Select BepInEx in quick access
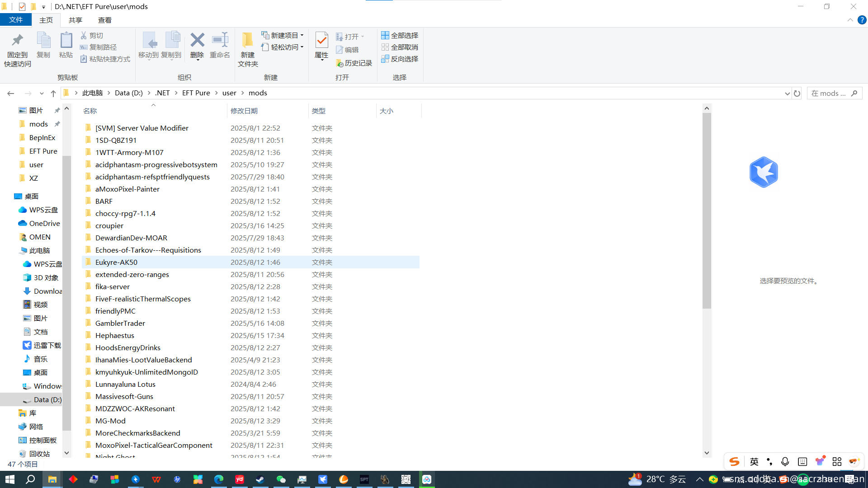This screenshot has height=488, width=868. [37, 137]
